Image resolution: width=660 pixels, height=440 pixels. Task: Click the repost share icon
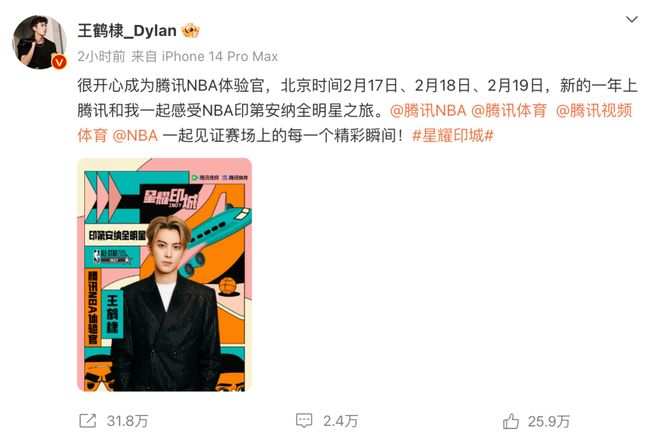[88, 420]
